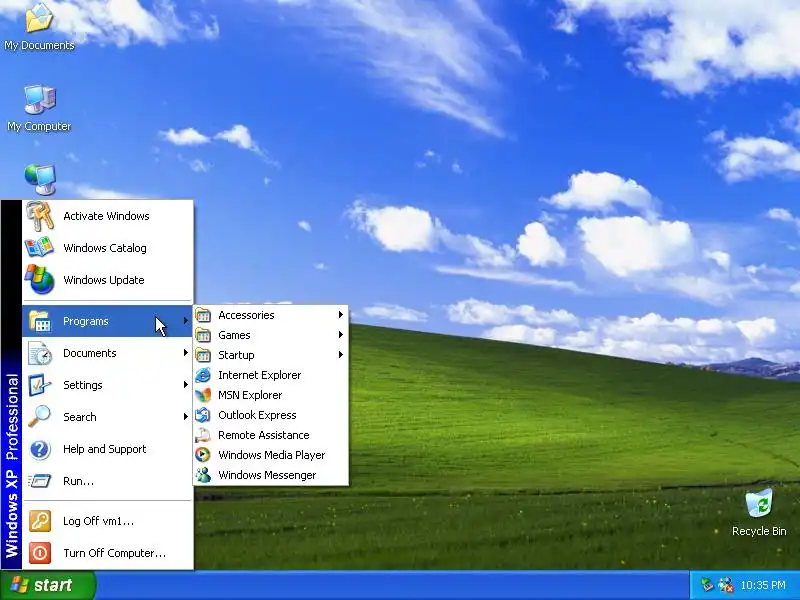This screenshot has width=800, height=600.
Task: Select the network globe desktop icon
Action: click(40, 180)
